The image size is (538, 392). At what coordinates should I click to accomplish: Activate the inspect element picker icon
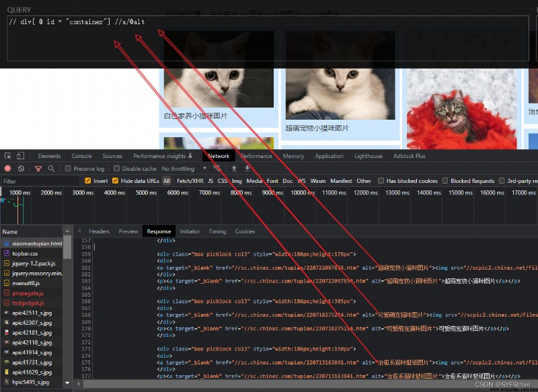7,156
